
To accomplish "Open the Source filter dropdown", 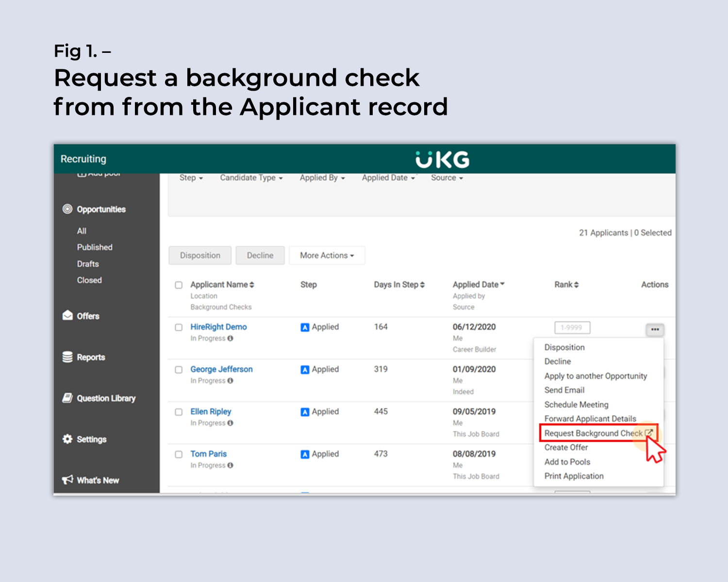I will tap(446, 178).
